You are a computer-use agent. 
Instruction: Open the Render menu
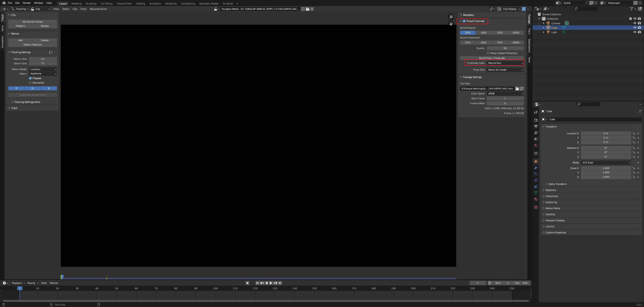coord(27,3)
